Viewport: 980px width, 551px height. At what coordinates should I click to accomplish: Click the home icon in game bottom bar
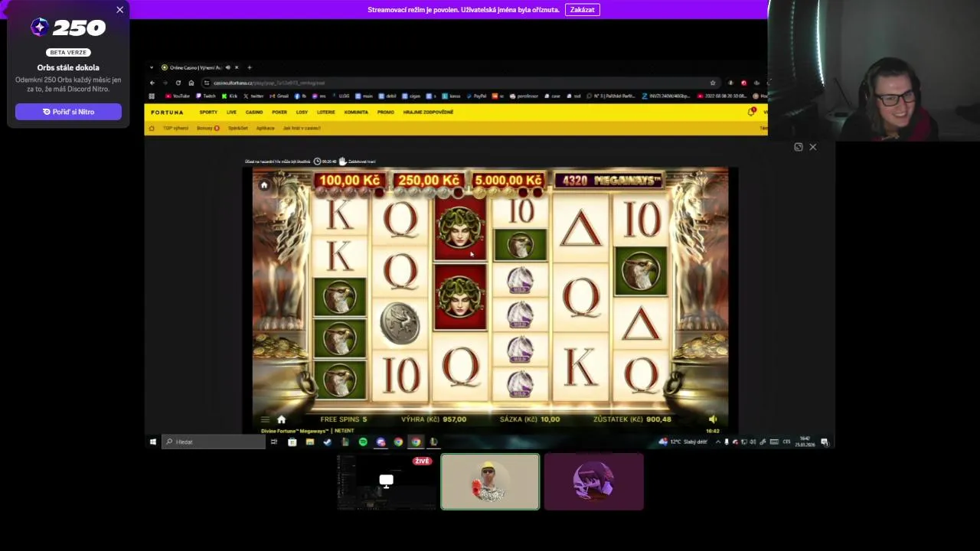[281, 419]
